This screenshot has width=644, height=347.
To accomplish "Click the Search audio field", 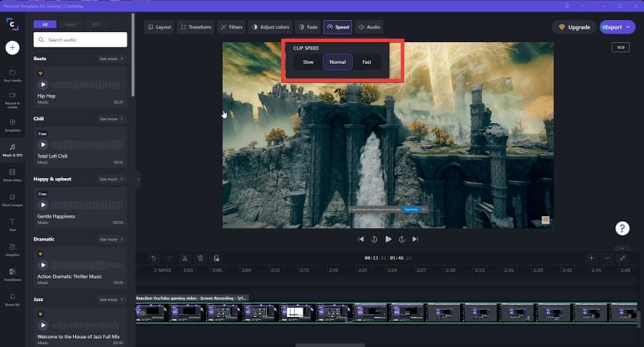I will (80, 40).
